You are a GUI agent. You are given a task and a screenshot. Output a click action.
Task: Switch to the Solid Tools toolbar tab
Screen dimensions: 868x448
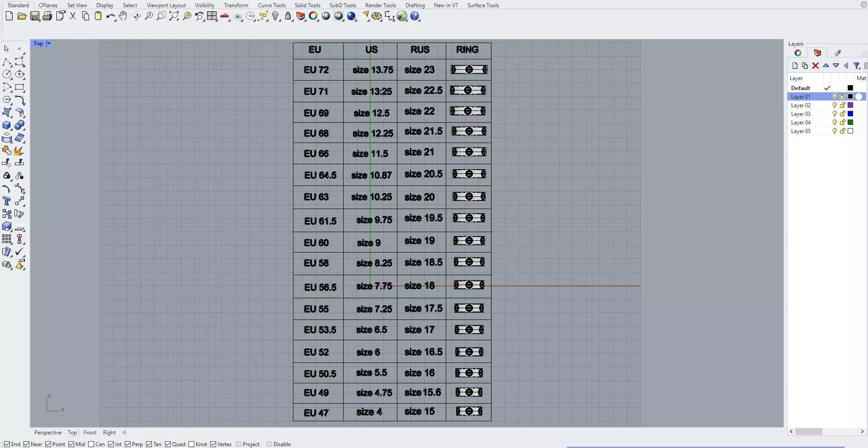pos(307,5)
